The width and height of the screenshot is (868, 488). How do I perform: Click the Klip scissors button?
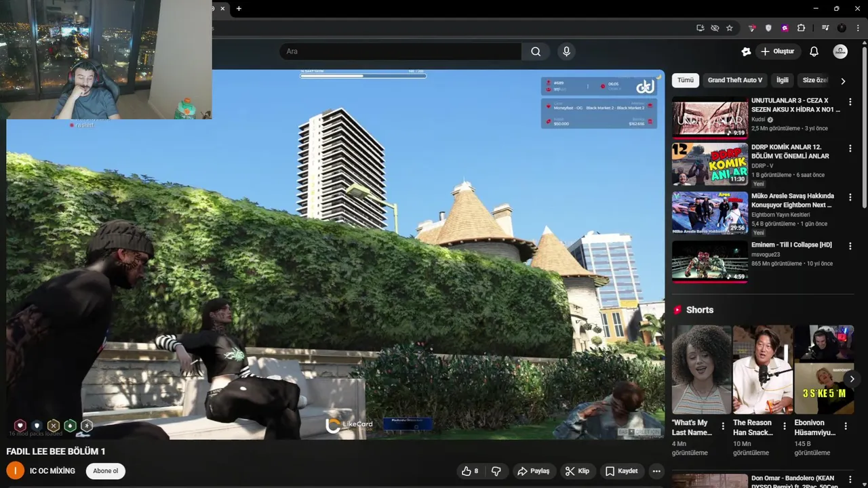[x=577, y=471]
